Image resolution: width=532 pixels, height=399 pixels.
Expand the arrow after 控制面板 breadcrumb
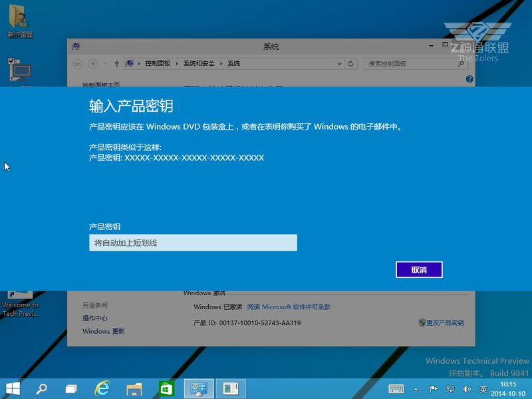[177, 63]
